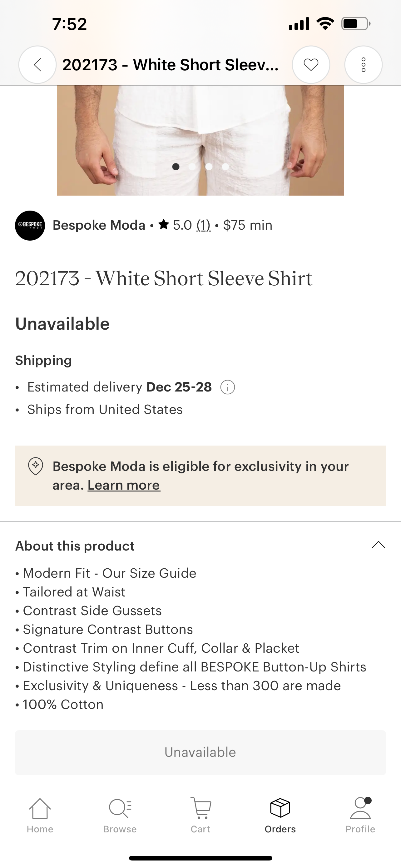This screenshot has height=868, width=401.
Task: Switch to the Browse tab
Action: (120, 815)
